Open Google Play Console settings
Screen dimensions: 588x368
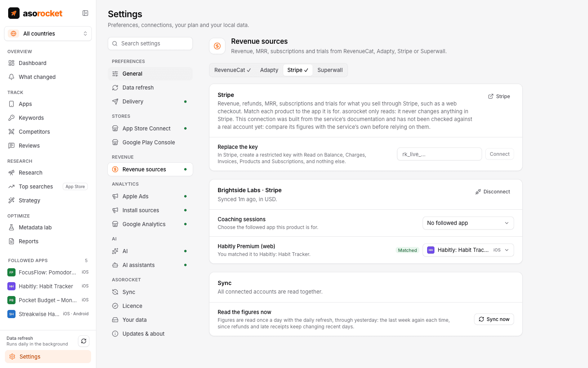tap(150, 142)
